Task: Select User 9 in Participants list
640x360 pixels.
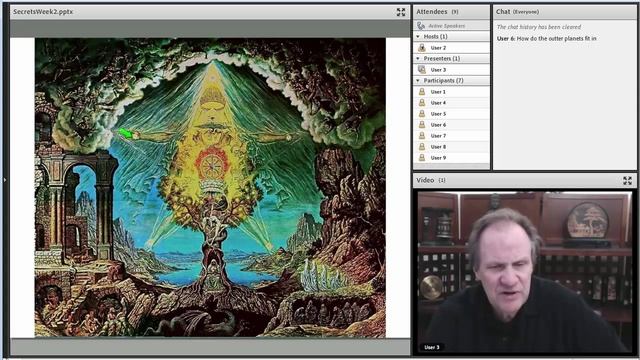Action: (451, 158)
